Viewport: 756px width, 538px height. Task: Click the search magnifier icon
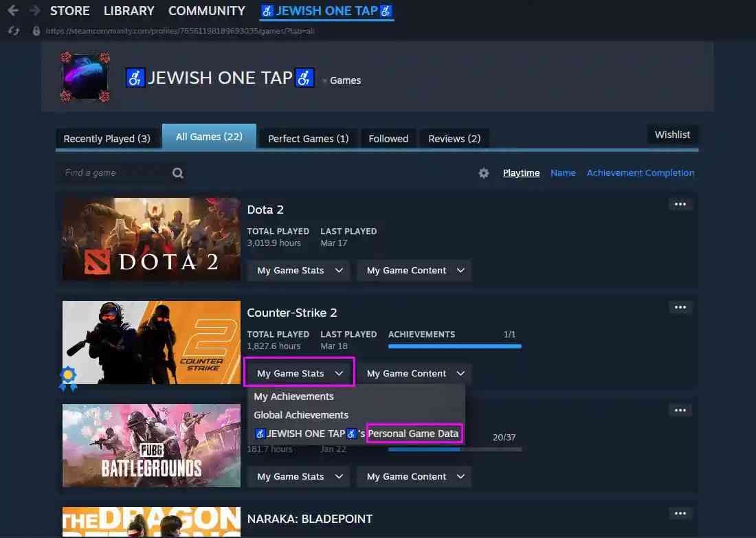[x=178, y=173]
